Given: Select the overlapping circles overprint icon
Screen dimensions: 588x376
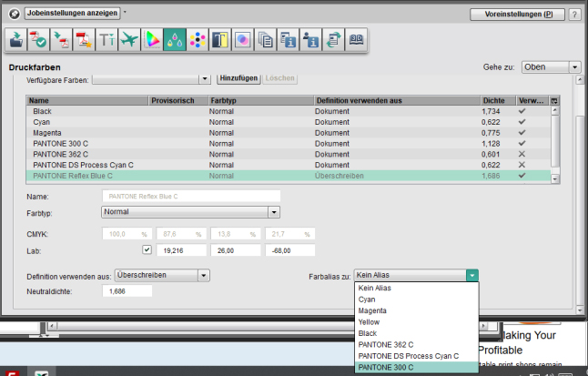Looking at the screenshot, I should pos(243,39).
